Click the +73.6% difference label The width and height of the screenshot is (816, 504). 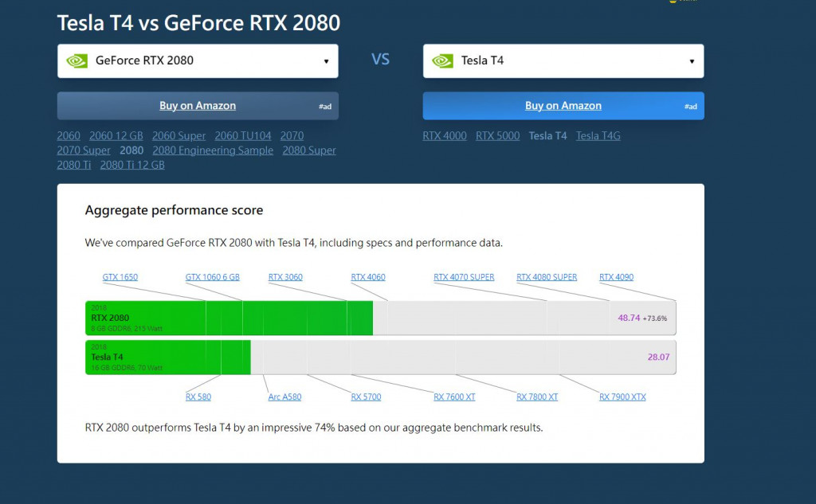click(655, 318)
